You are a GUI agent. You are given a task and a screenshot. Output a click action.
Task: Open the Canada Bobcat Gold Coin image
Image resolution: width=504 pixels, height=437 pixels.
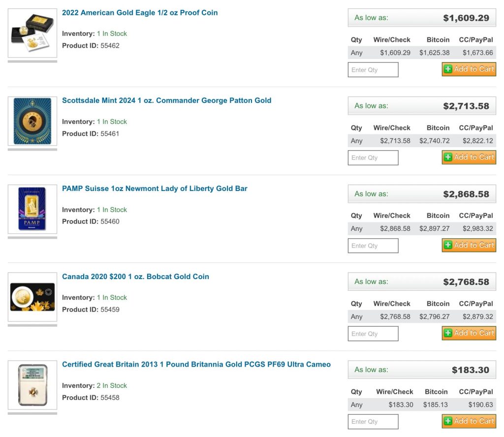(32, 297)
